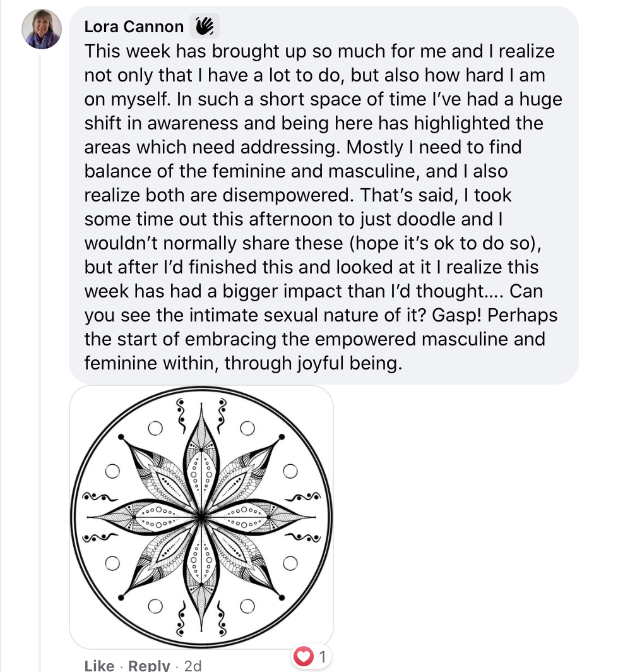This screenshot has width=630, height=672.
Task: Click the final line "feminine within, through joyful being"
Action: [242, 363]
